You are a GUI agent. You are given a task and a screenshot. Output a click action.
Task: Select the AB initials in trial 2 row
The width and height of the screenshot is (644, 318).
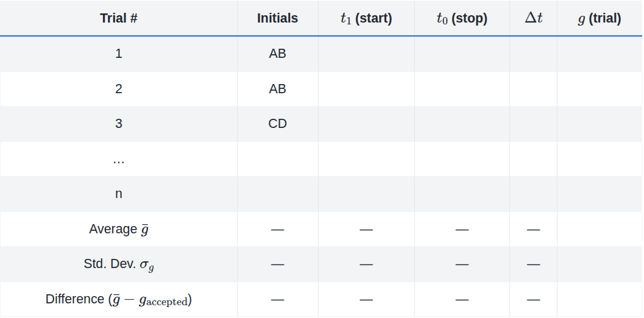point(277,89)
